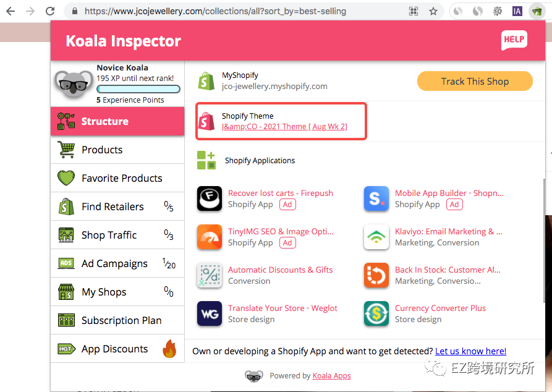
Task: Click the green heart Favorite Products icon
Action: [66, 178]
